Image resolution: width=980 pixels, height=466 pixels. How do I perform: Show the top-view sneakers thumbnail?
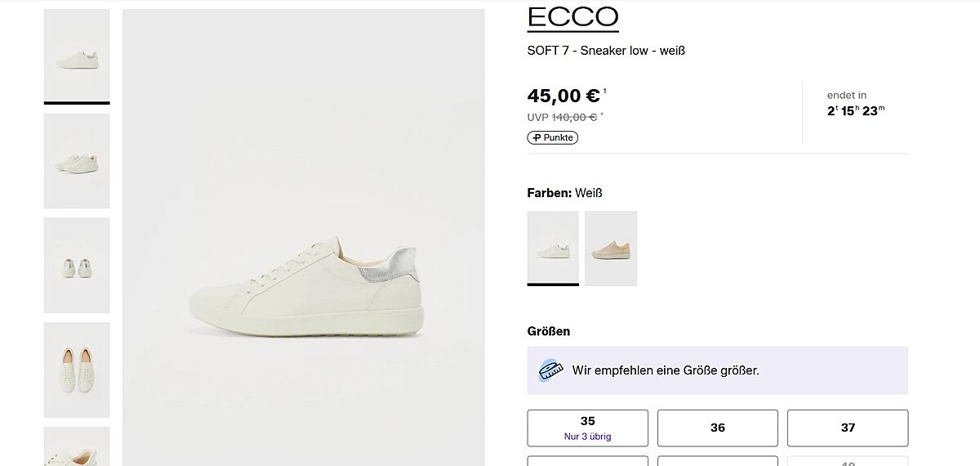coord(77,370)
